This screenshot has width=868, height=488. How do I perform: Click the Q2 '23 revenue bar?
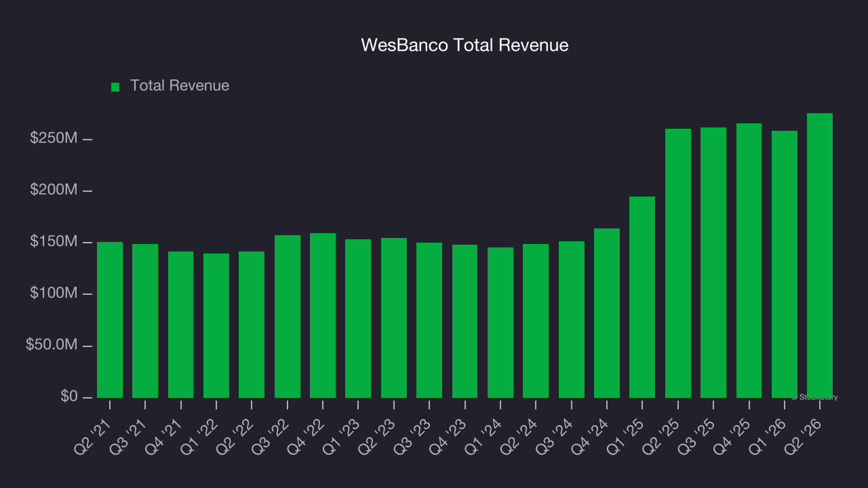pyautogui.click(x=394, y=318)
